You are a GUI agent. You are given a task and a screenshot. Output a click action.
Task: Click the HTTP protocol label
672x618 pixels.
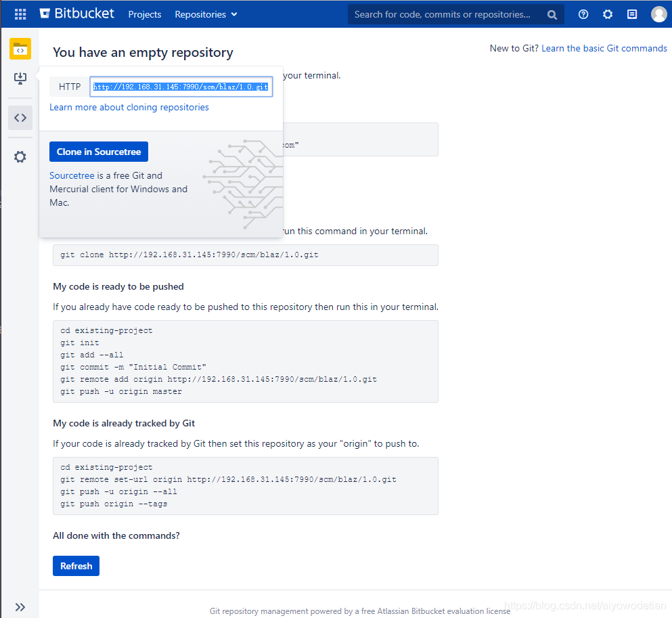click(70, 87)
